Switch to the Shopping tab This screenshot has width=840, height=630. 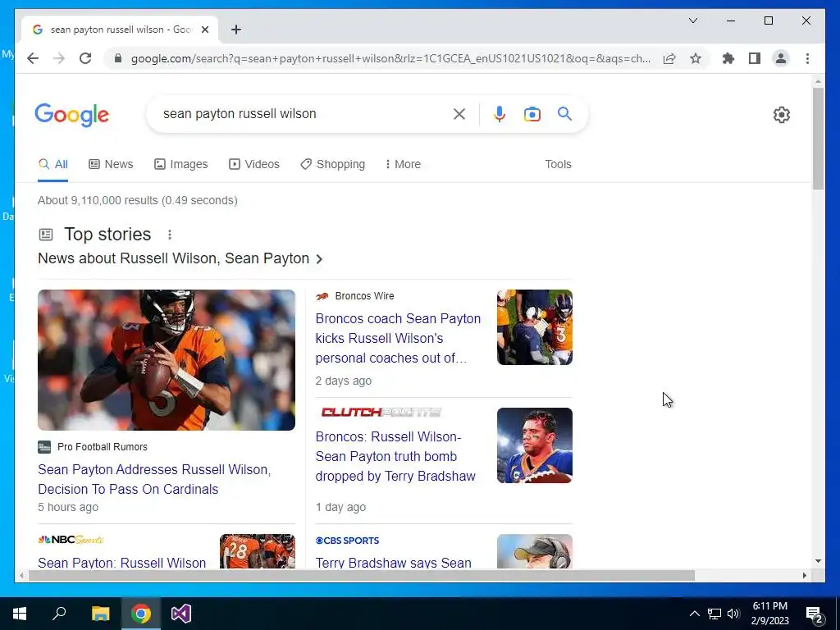point(333,164)
